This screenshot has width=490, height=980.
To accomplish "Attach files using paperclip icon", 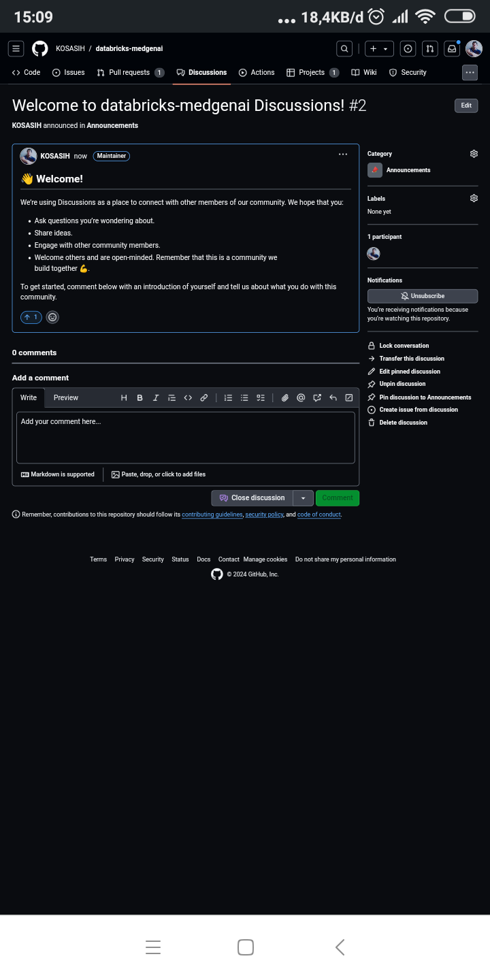I will click(x=285, y=398).
